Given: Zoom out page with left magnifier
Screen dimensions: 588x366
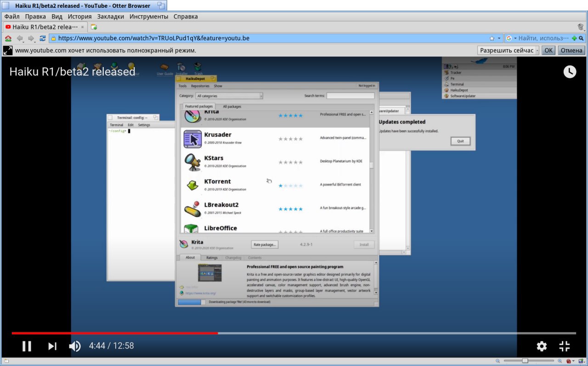Looking at the screenshot, I should coord(498,361).
